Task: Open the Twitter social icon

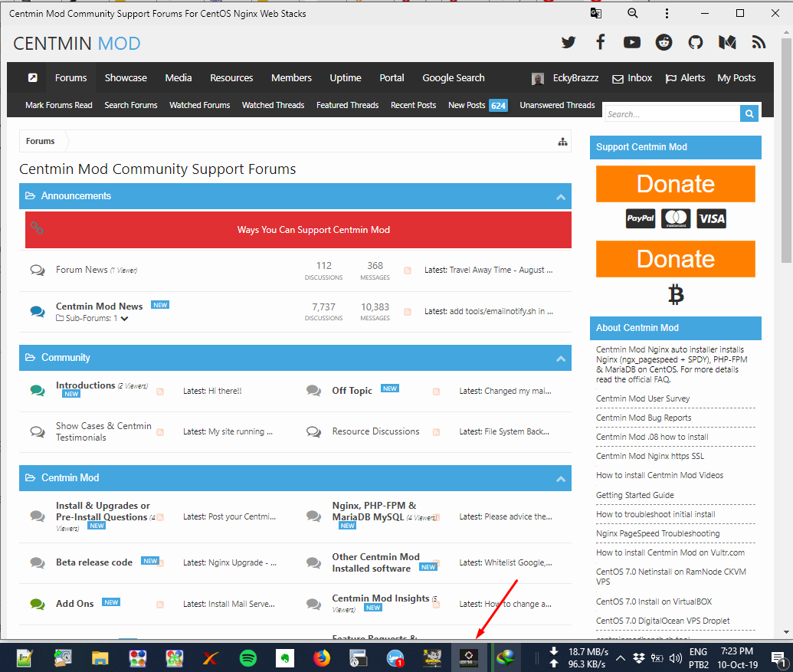Action: pyautogui.click(x=568, y=42)
